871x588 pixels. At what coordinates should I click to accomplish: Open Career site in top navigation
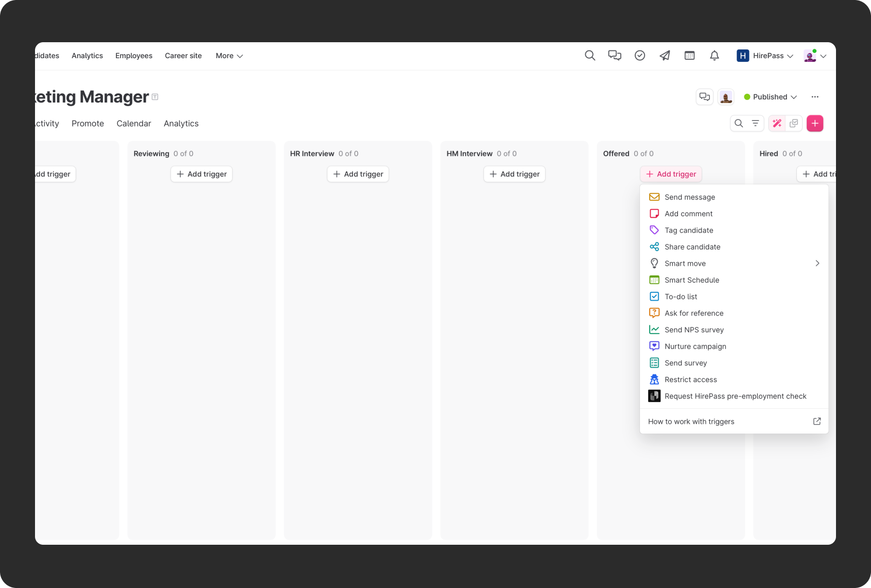point(183,56)
